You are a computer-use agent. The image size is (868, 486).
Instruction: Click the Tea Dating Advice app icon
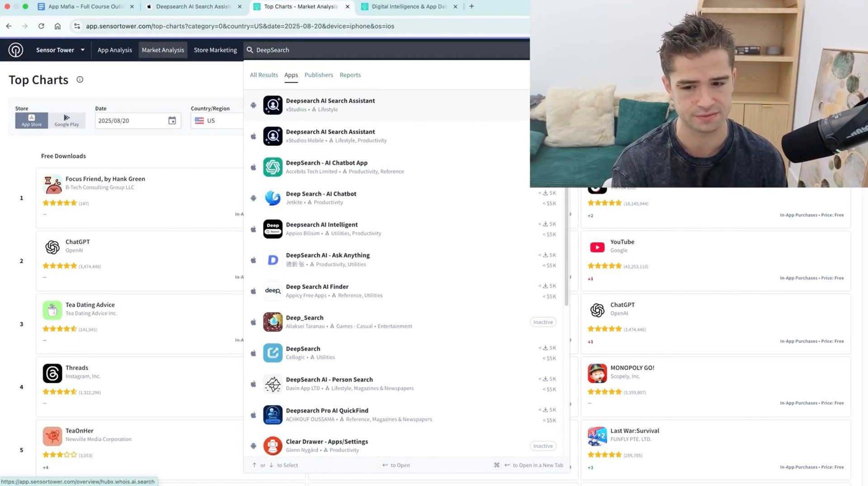(x=52, y=310)
